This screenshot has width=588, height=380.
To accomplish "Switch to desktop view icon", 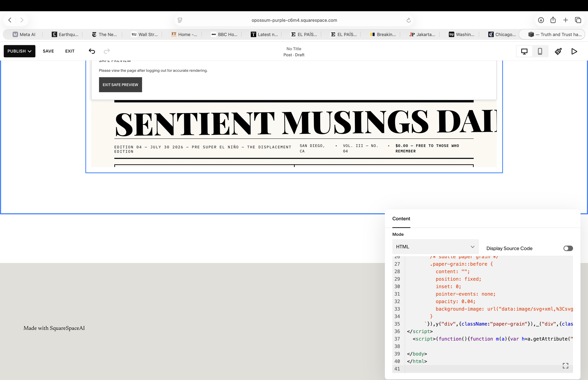I will point(524,51).
